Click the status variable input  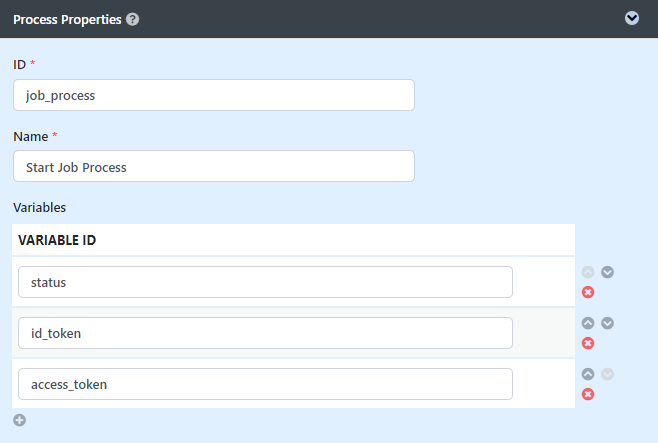[265, 282]
